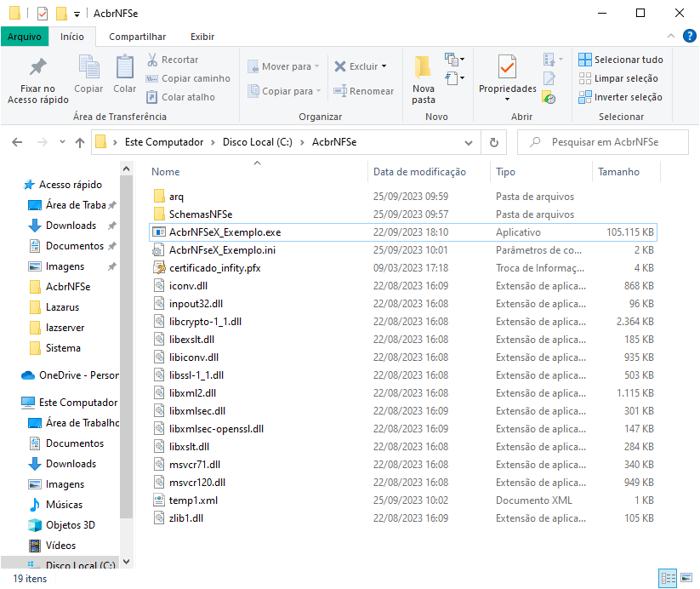The width and height of the screenshot is (700, 589).
Task: Open the recent locations dropdown arrow
Action: point(62,142)
